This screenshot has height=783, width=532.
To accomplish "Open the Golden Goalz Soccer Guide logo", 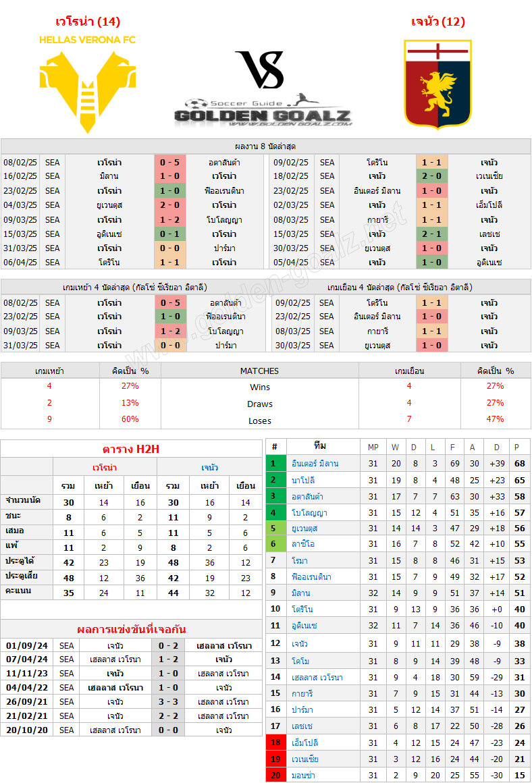I will 263,110.
